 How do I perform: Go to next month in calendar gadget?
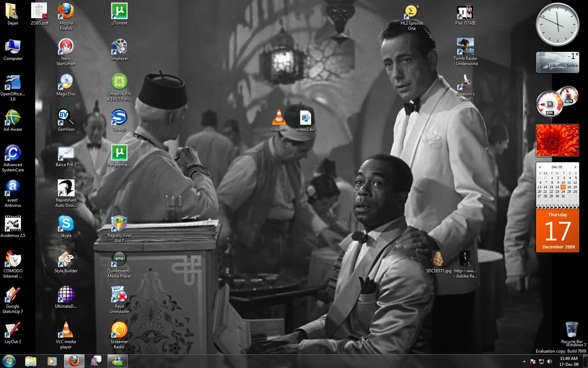click(x=575, y=167)
